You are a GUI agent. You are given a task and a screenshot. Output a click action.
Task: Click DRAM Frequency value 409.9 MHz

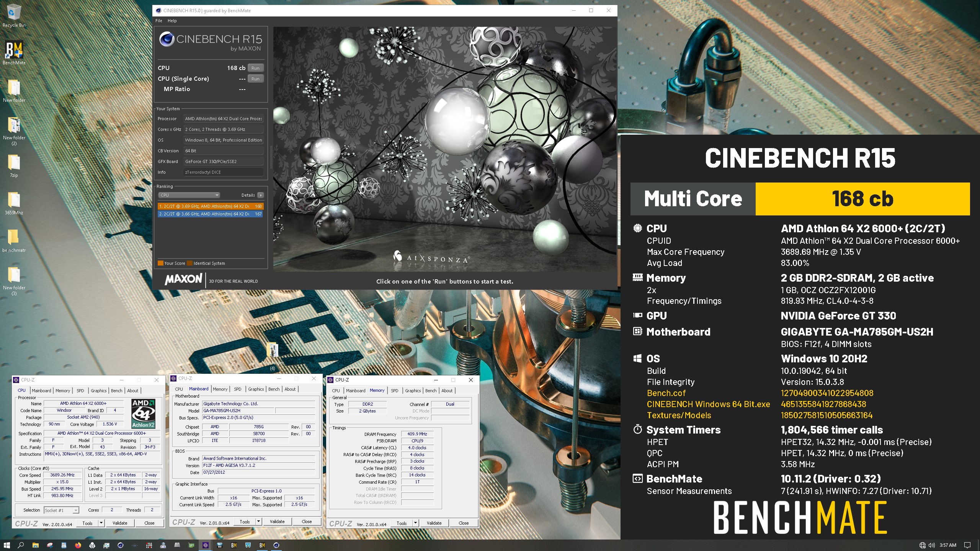pyautogui.click(x=417, y=434)
